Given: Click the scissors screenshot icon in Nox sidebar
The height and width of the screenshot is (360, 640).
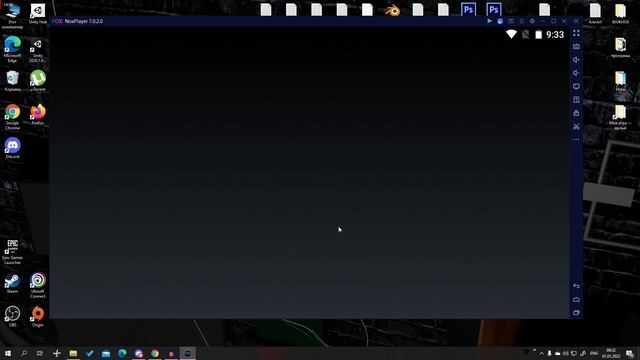Looking at the screenshot, I should click(576, 127).
